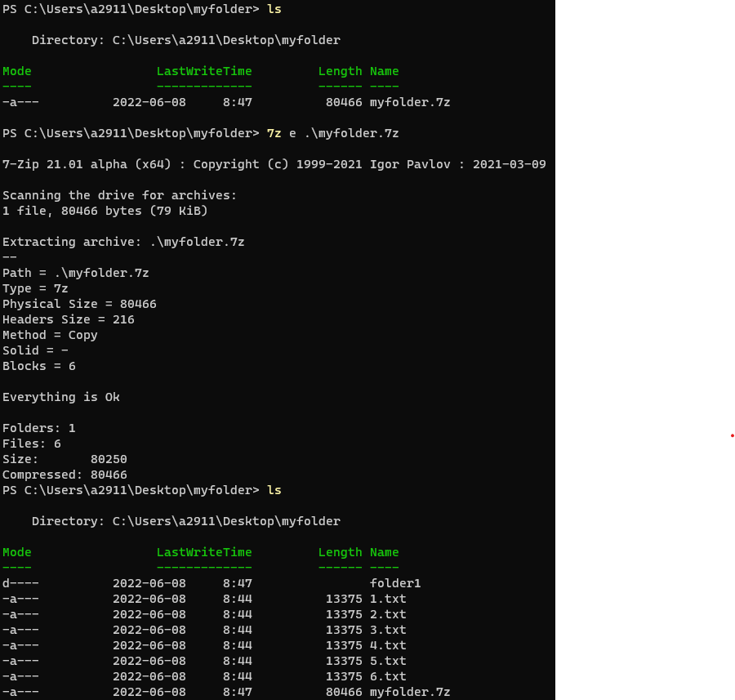Click the Compressed size value 80466

point(109,474)
